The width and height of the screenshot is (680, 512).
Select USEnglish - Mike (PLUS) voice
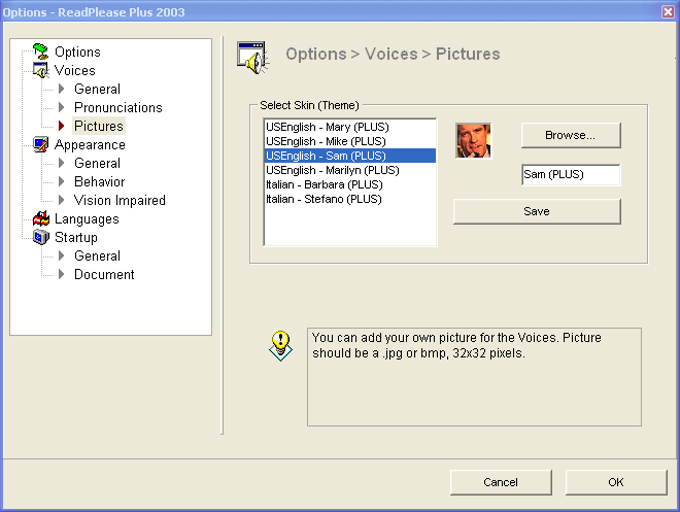tap(350, 141)
